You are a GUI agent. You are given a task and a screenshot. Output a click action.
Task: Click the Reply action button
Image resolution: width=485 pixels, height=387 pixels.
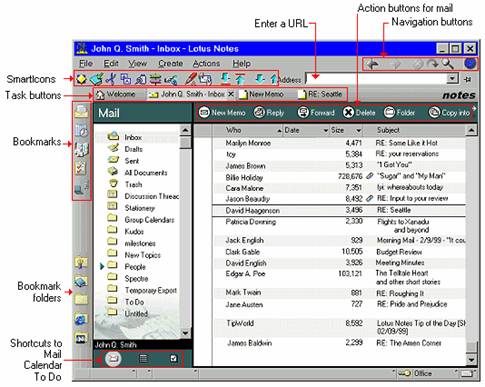(269, 113)
